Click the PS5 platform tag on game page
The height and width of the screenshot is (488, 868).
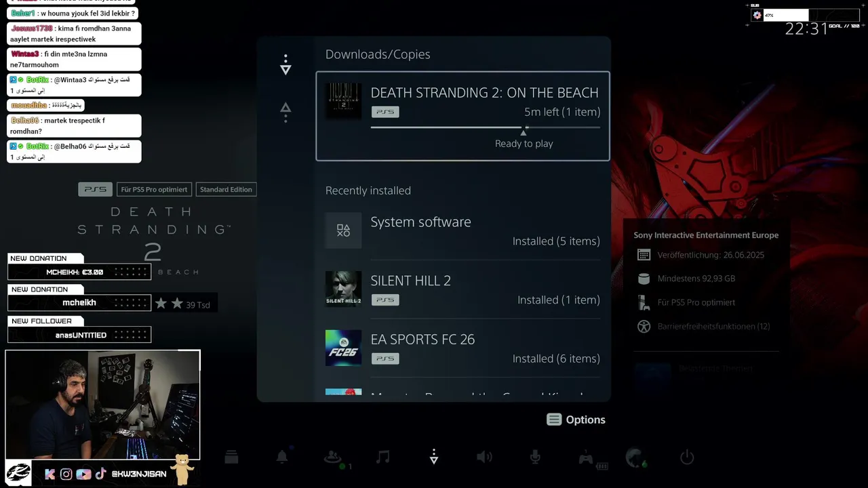pyautogui.click(x=95, y=189)
